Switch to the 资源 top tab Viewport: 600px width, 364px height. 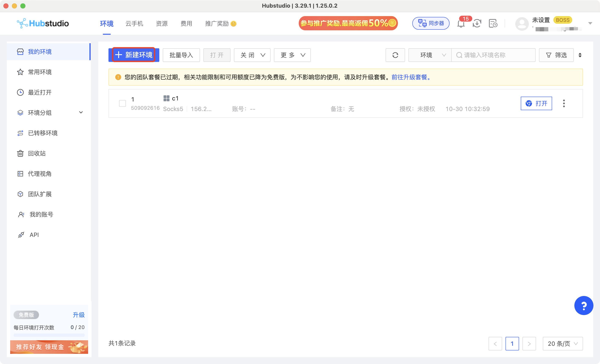(162, 24)
